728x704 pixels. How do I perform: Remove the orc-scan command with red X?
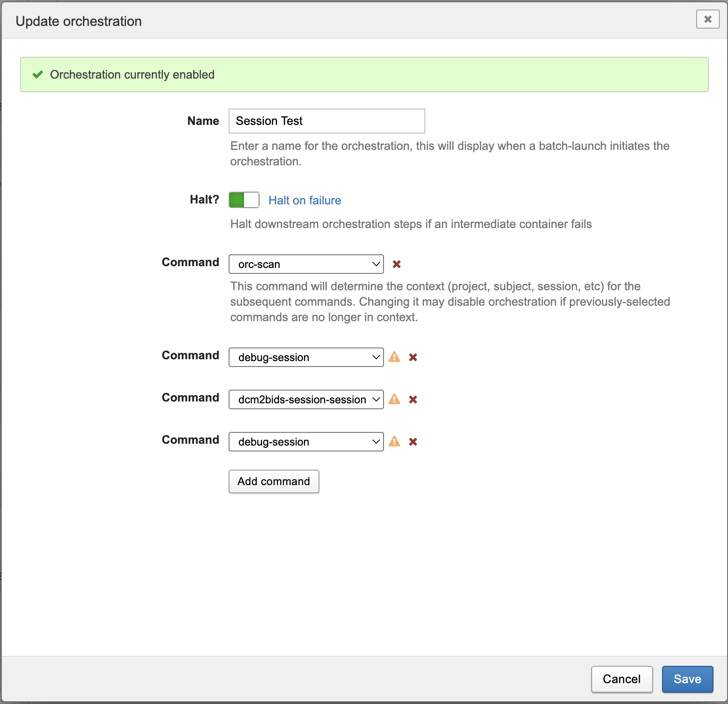click(396, 264)
